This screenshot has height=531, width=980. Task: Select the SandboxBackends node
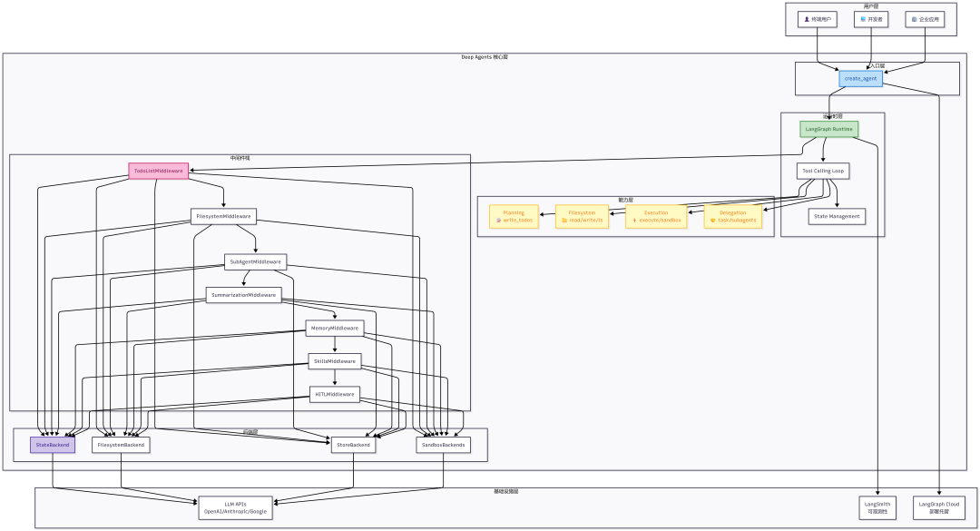point(443,445)
